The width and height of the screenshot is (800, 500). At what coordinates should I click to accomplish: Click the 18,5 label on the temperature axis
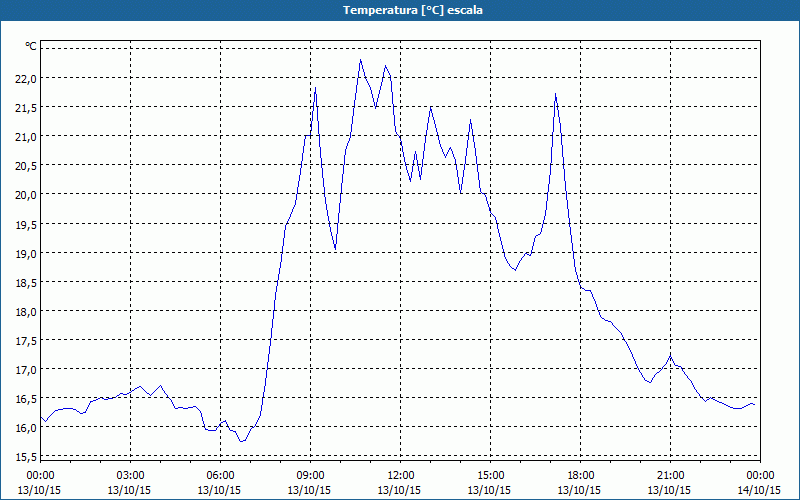[x=28, y=282]
